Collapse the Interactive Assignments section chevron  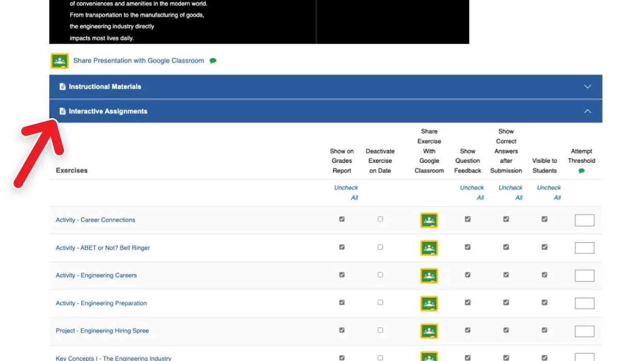point(587,111)
